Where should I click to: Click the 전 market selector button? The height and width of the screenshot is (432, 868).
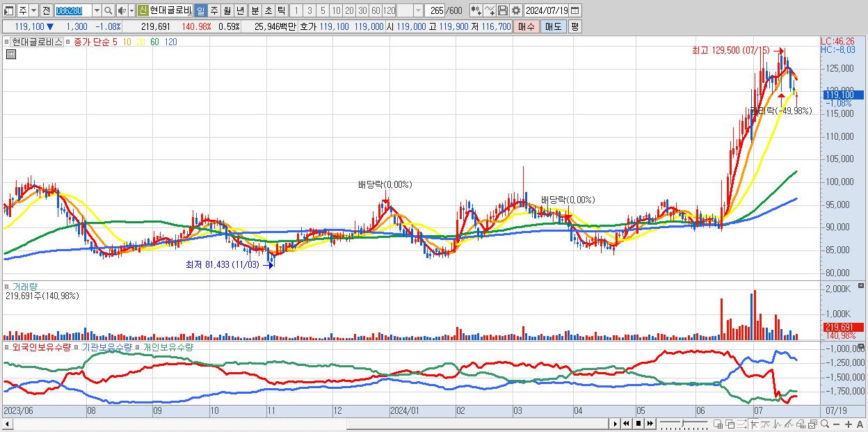(46, 11)
